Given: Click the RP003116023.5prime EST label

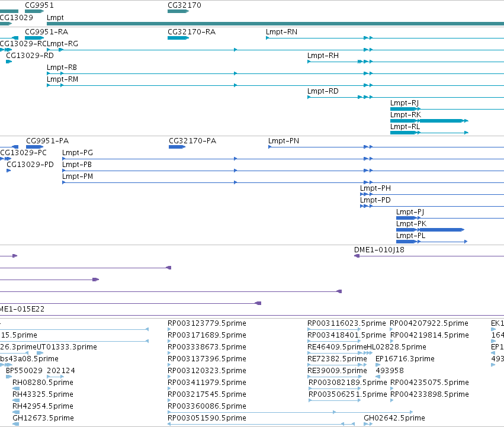Looking at the screenshot, I should click(346, 323).
